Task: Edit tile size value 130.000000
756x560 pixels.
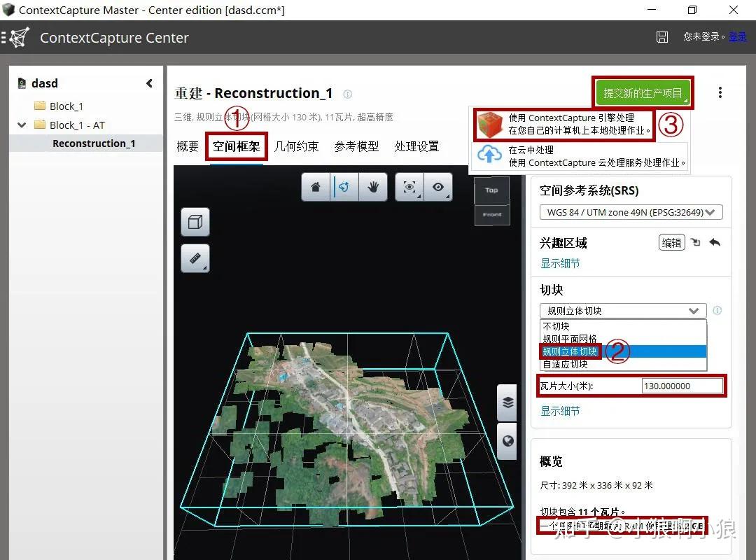Action: pyautogui.click(x=681, y=385)
